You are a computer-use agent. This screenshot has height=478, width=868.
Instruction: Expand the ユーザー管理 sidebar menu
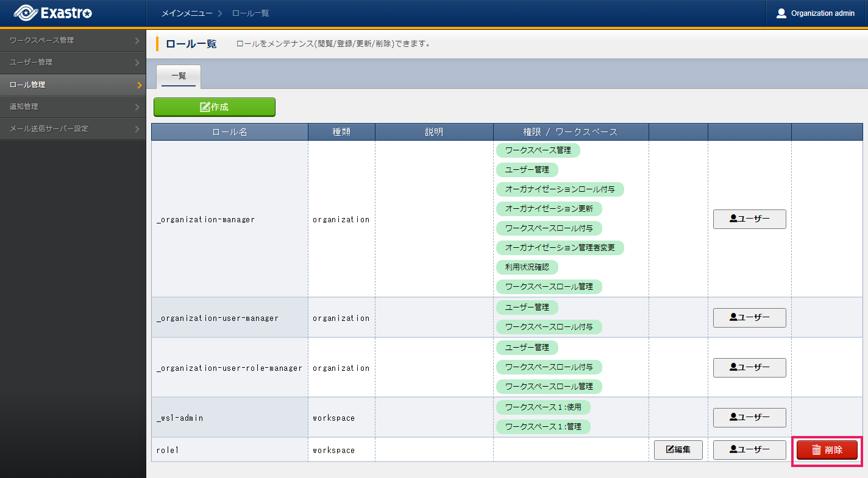point(73,63)
